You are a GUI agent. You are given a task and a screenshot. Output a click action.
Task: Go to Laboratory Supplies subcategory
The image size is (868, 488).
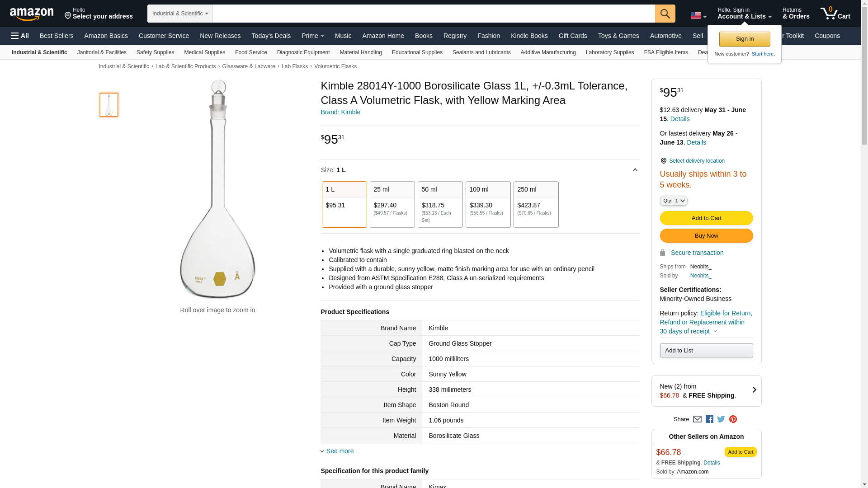[x=609, y=52]
